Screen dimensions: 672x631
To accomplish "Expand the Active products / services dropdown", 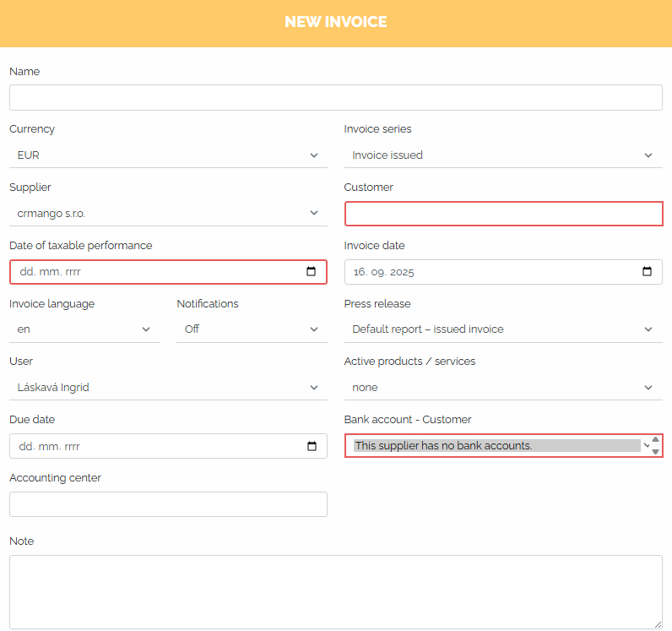I will pyautogui.click(x=503, y=388).
